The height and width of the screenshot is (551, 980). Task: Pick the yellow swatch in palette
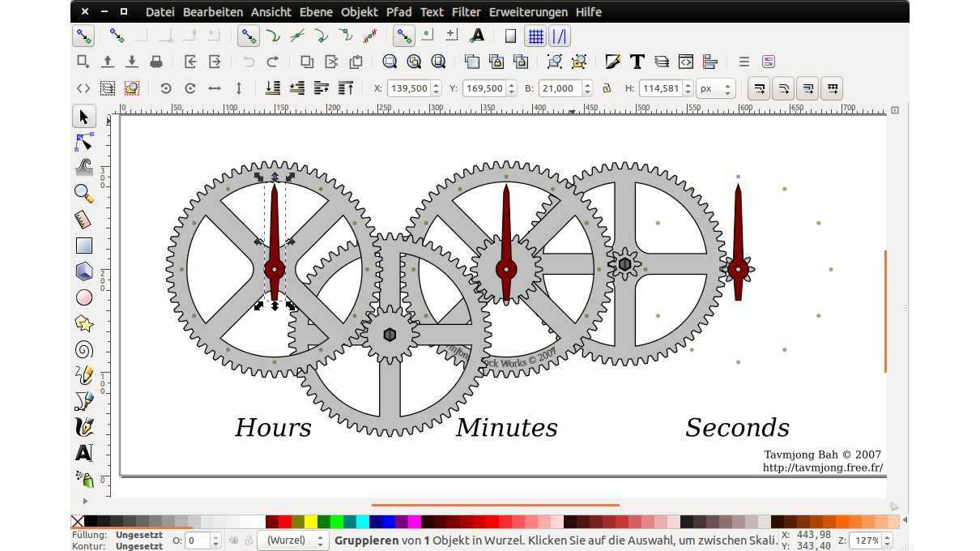coord(311,522)
